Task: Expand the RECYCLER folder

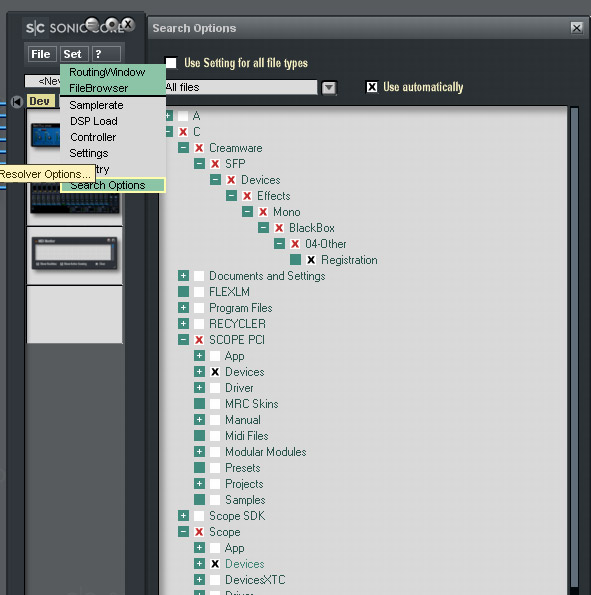Action: pos(183,324)
